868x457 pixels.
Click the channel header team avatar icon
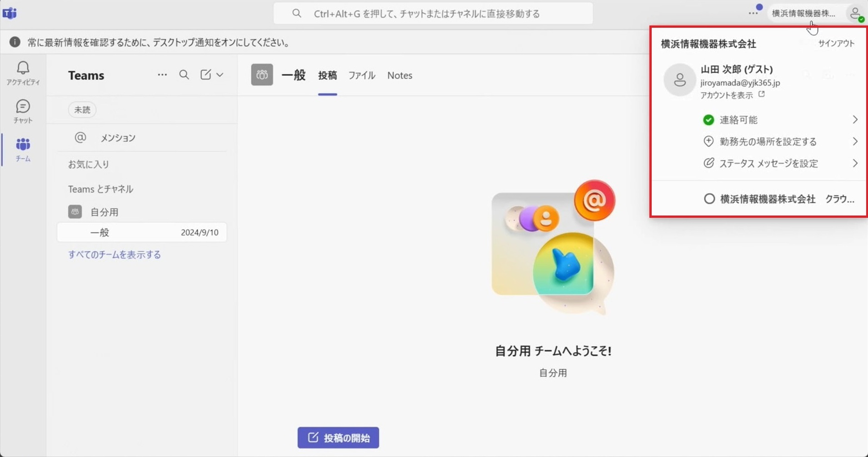click(262, 75)
